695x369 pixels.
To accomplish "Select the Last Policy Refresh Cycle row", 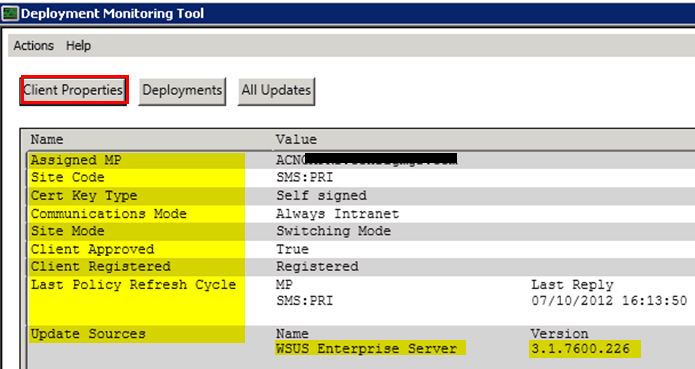I will click(x=133, y=284).
